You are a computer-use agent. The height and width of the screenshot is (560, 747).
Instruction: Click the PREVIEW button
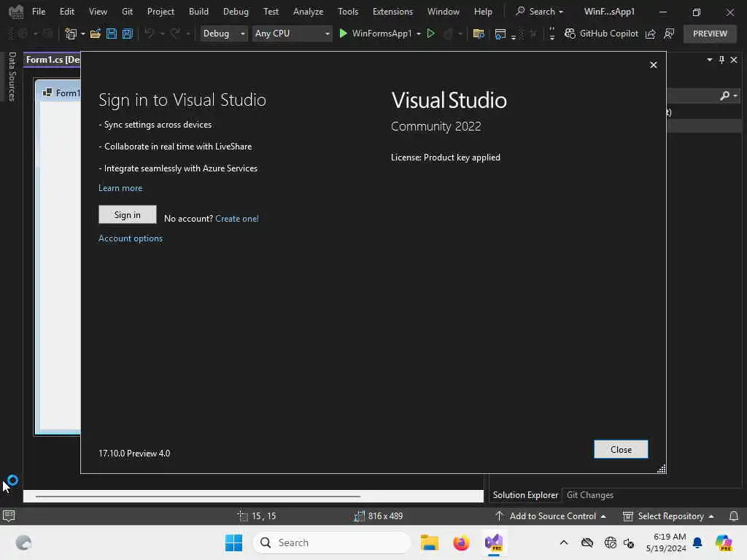(710, 34)
